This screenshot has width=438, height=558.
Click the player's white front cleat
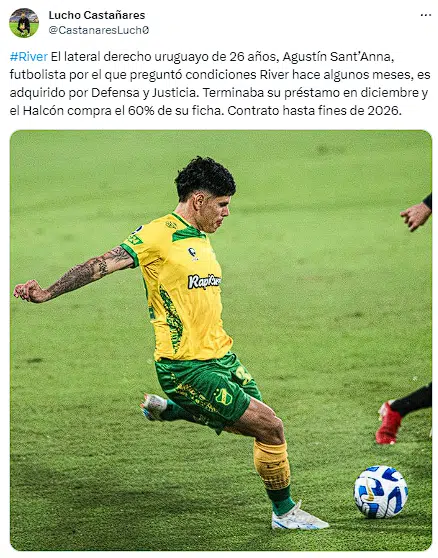[299, 518]
